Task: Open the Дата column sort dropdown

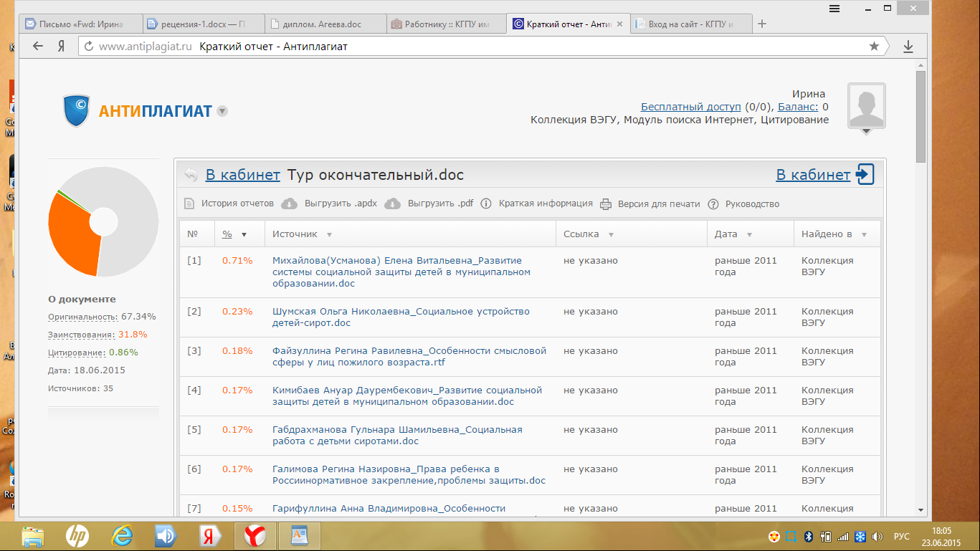Action: coord(749,235)
